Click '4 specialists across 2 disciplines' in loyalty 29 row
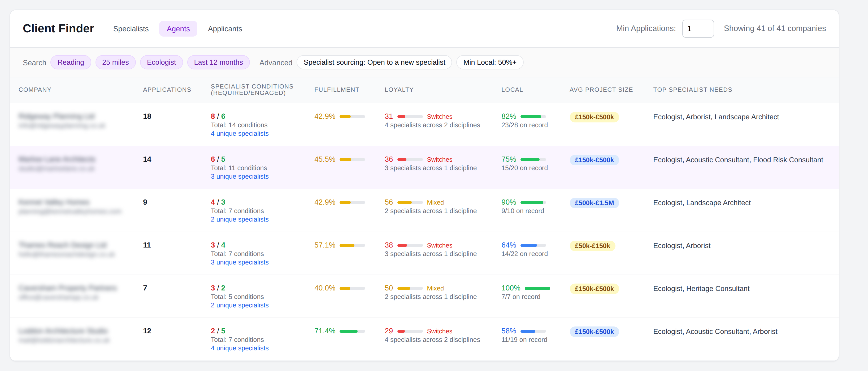The height and width of the screenshot is (371, 868). pos(432,340)
